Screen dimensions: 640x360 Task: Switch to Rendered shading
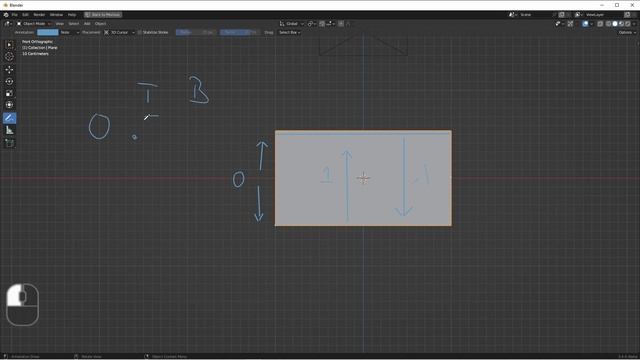pyautogui.click(x=628, y=24)
